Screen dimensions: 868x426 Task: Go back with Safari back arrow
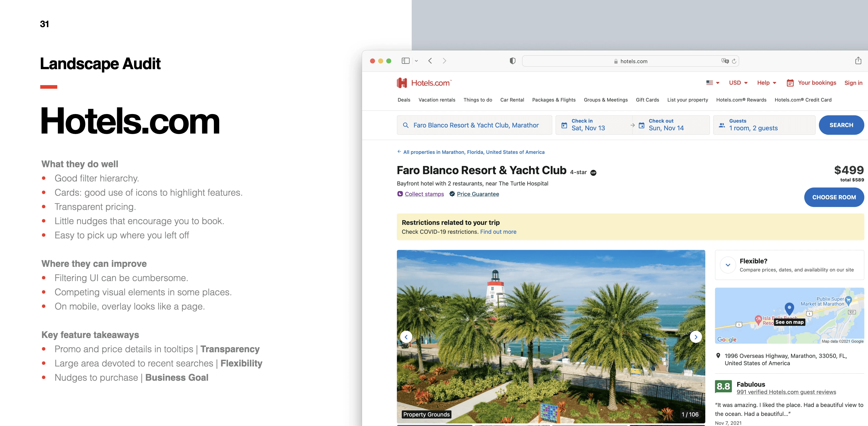tap(430, 61)
